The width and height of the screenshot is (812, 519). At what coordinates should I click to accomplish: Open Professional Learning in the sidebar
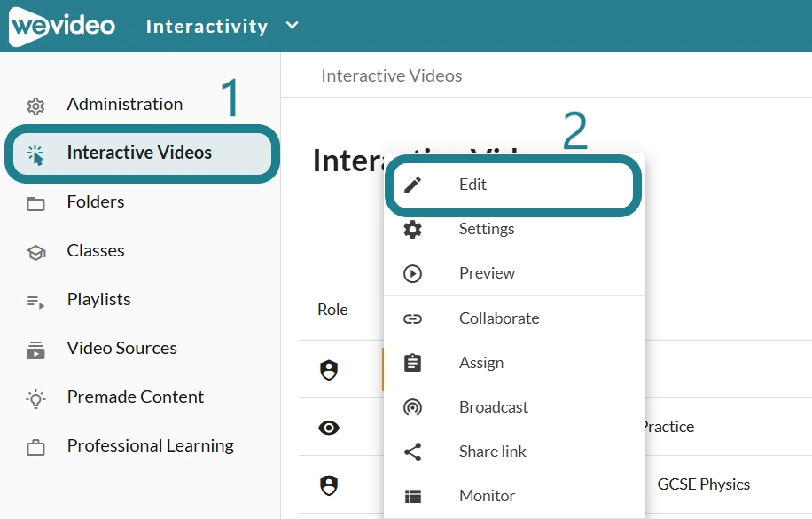pyautogui.click(x=151, y=446)
